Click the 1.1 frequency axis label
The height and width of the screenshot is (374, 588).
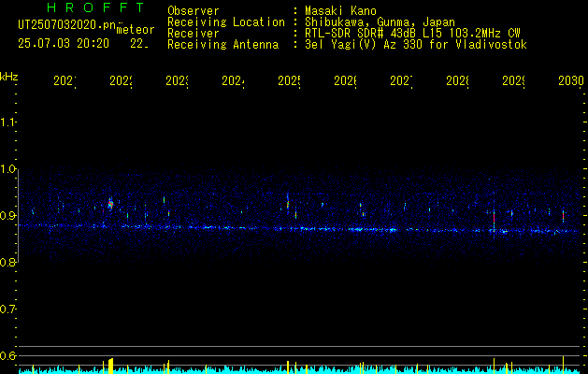coord(8,122)
